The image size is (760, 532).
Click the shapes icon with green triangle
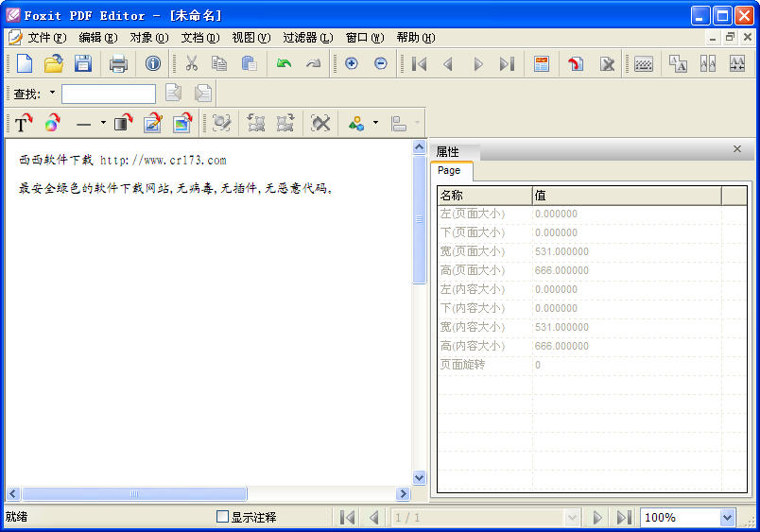[356, 124]
